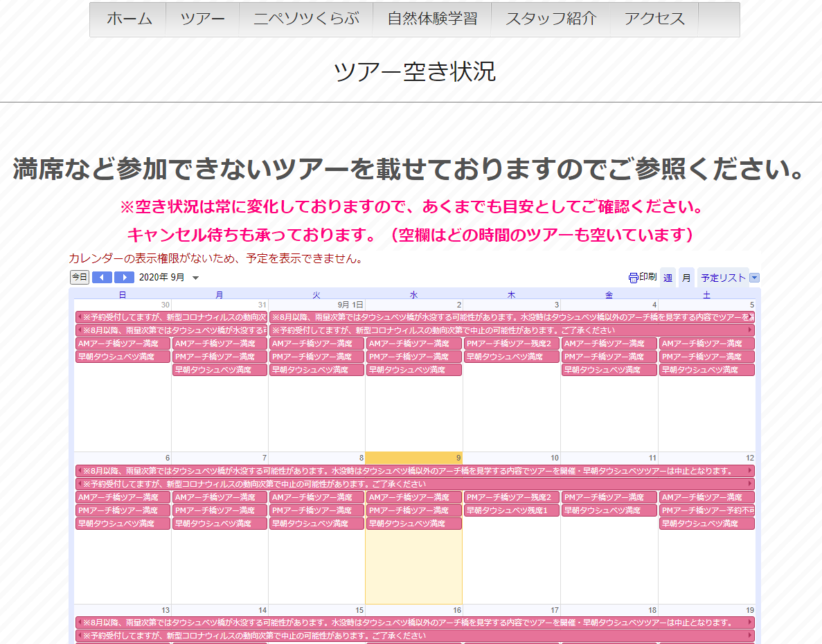Viewport: 822px width, 644px height.
Task: Select date number 31 in the calendar
Action: [x=262, y=305]
